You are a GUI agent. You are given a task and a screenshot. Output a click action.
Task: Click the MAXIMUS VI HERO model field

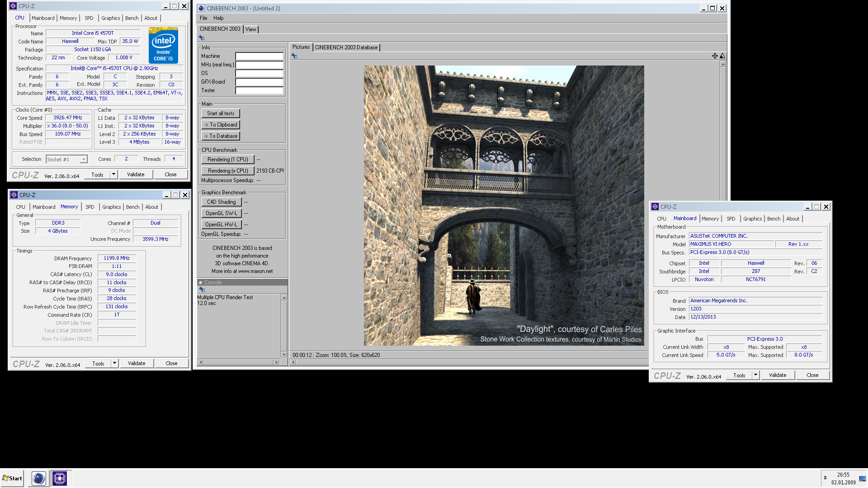731,244
